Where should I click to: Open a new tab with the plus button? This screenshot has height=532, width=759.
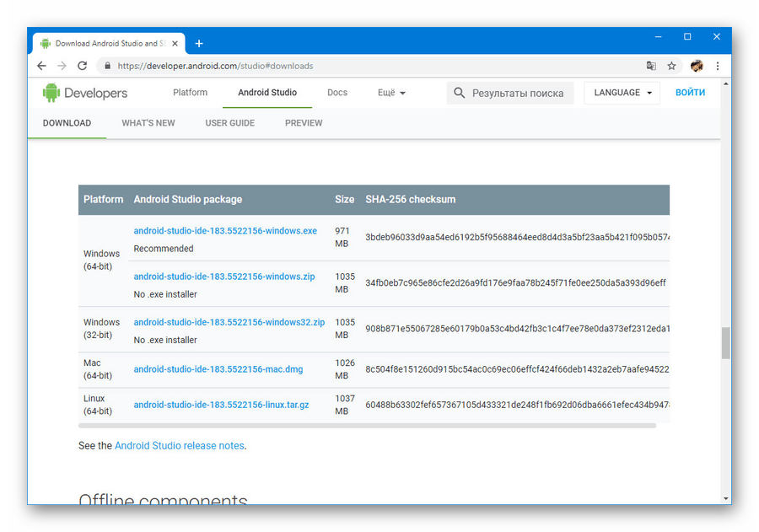pyautogui.click(x=199, y=44)
